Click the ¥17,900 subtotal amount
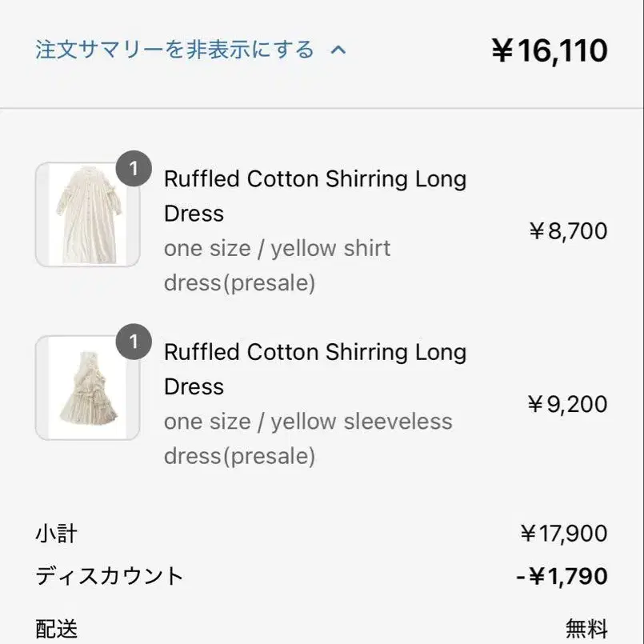This screenshot has height=644, width=644. 564,534
